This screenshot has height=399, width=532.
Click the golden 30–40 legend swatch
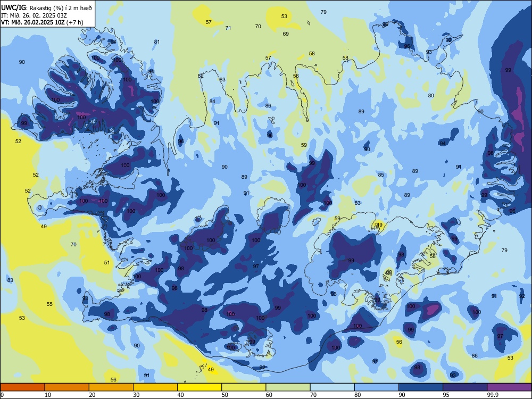155,387
